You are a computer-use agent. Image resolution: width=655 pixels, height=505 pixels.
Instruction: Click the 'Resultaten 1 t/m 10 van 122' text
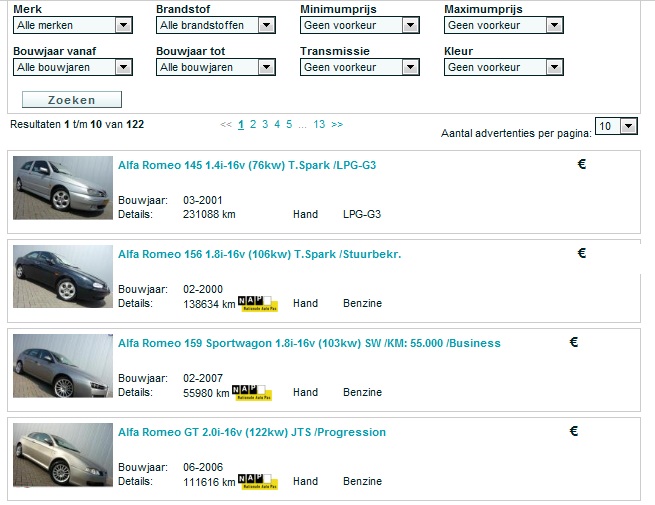point(77,124)
